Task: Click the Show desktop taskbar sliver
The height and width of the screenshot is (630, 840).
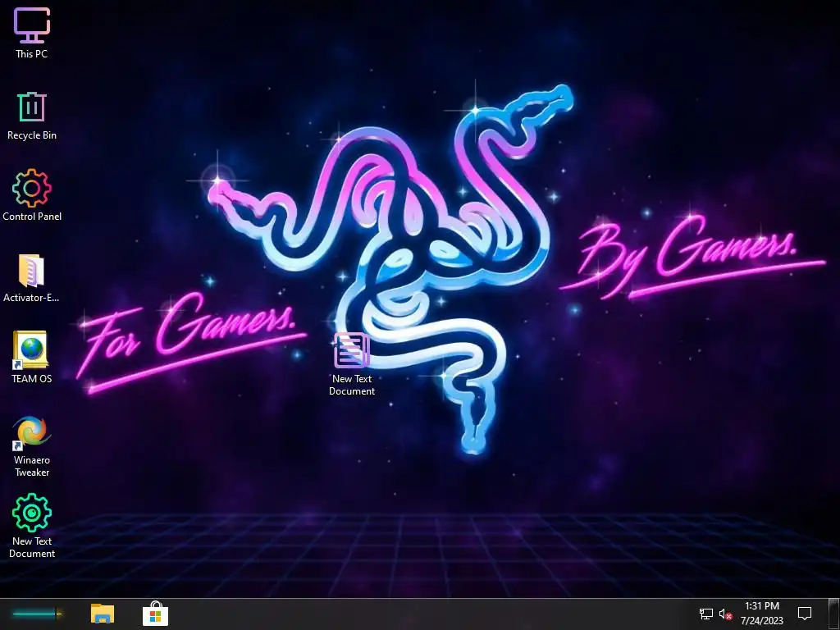Action: [x=833, y=614]
